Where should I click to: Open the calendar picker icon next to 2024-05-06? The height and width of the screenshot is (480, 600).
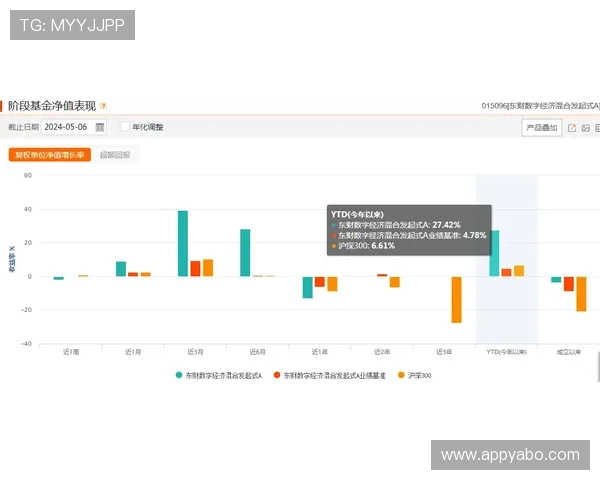(99, 127)
